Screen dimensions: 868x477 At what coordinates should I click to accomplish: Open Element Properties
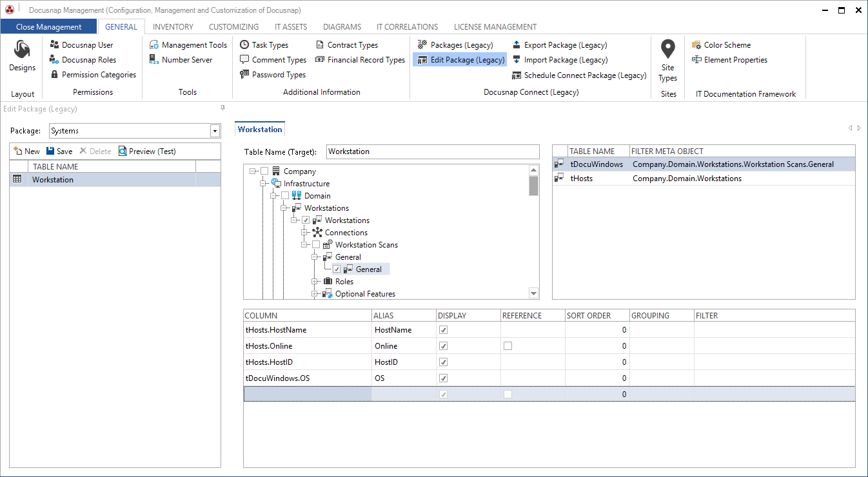point(729,60)
